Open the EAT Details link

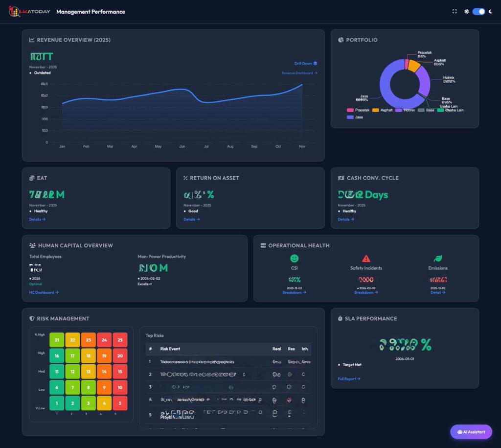37,219
